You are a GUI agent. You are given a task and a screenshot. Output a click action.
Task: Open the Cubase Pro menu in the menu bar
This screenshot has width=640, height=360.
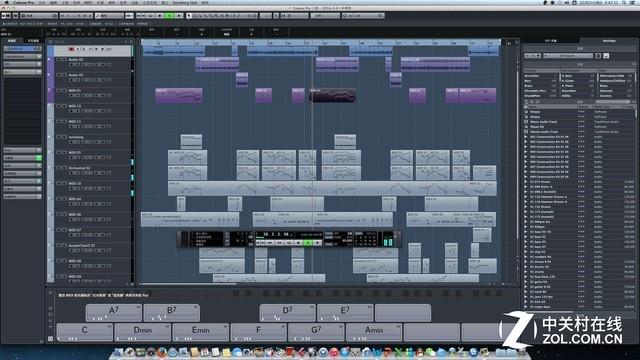pos(24,2)
